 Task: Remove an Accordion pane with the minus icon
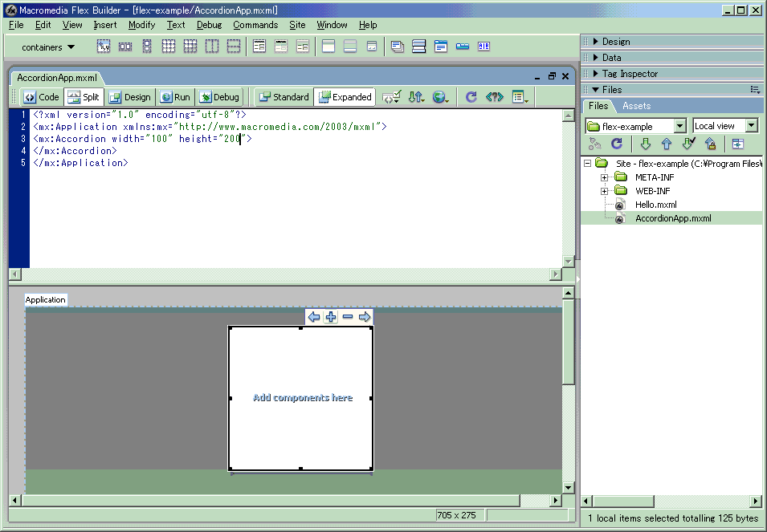(x=348, y=317)
